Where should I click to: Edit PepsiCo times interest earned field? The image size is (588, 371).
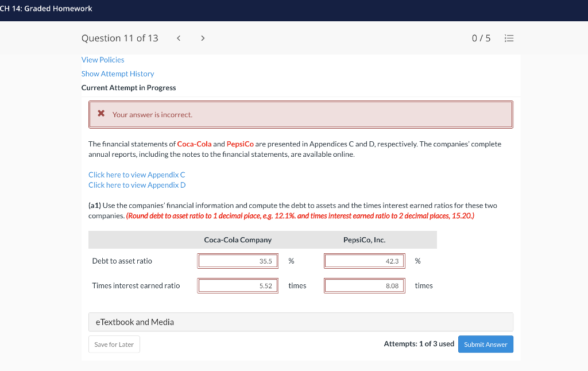365,286
